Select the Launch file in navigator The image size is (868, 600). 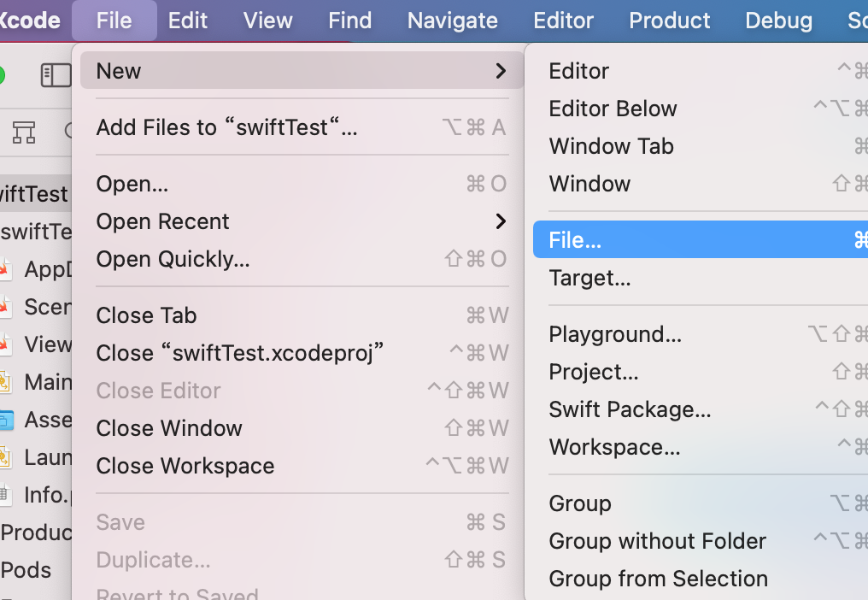(36, 457)
